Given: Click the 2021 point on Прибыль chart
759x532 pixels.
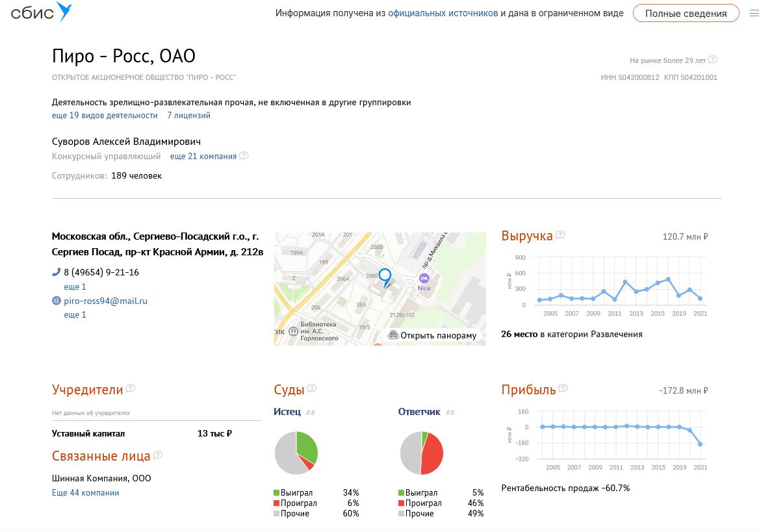Looking at the screenshot, I should (x=700, y=444).
